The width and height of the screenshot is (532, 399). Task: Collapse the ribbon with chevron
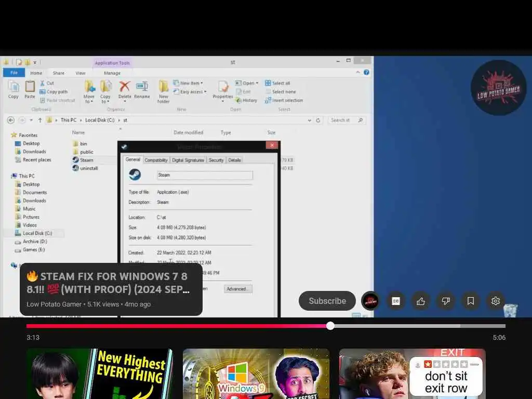pos(358,72)
